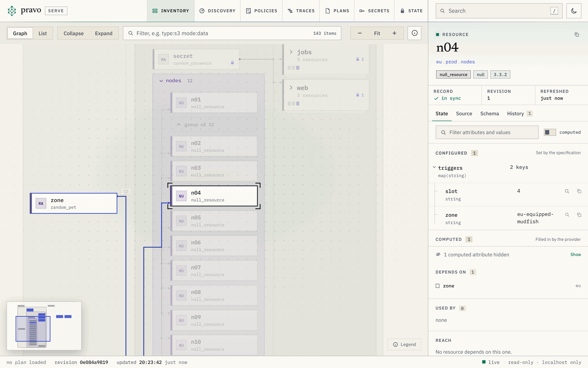
Task: Click the pravo logo icon
Action: [x=12, y=11]
